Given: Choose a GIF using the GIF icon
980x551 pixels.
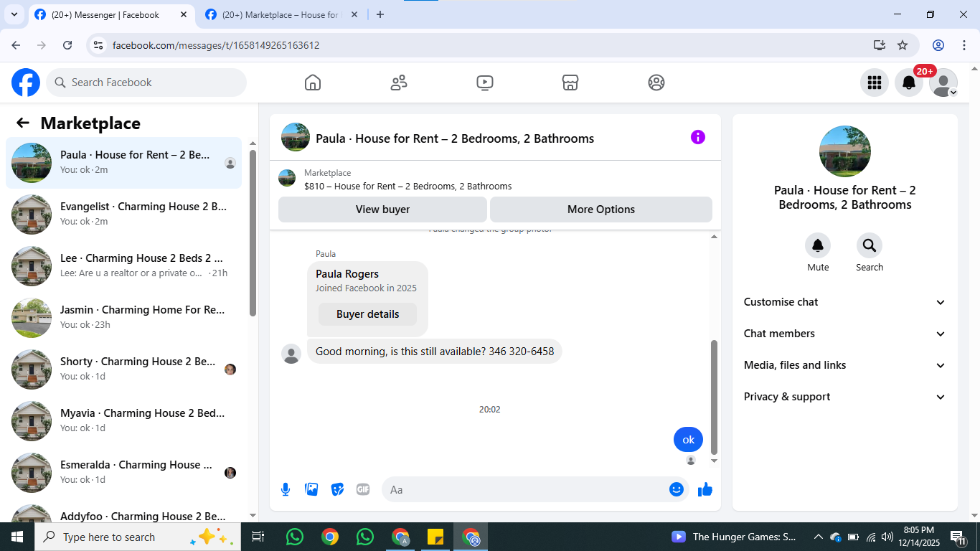Looking at the screenshot, I should click(363, 489).
